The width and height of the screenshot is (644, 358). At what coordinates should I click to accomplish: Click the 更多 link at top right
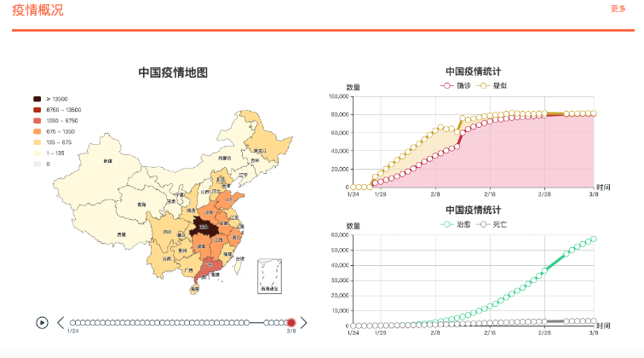point(618,9)
